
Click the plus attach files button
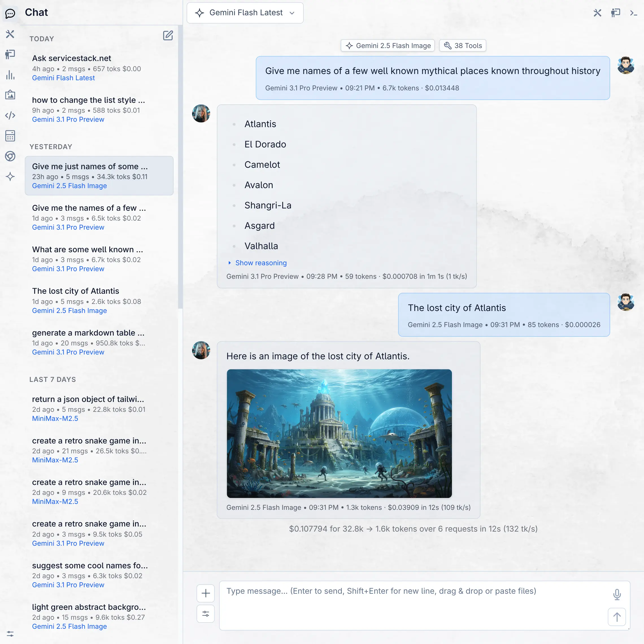(x=206, y=593)
